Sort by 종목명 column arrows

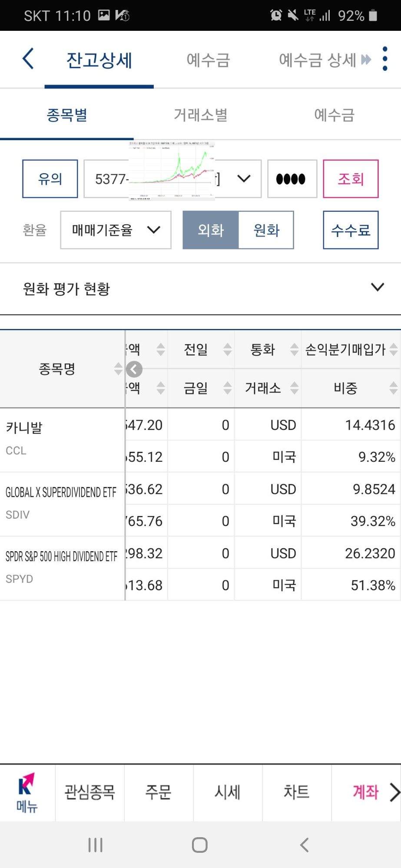pos(118,369)
